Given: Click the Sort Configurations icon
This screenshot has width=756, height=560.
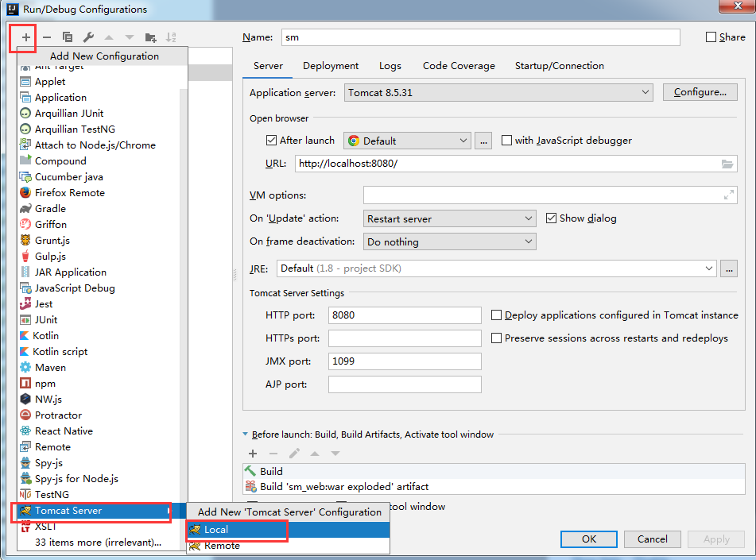Looking at the screenshot, I should tap(171, 37).
